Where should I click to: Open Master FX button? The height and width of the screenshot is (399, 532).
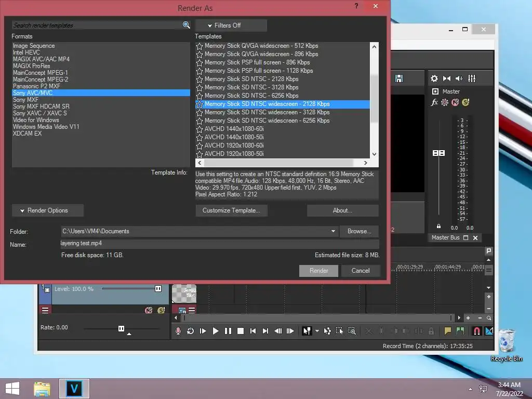tap(434, 102)
